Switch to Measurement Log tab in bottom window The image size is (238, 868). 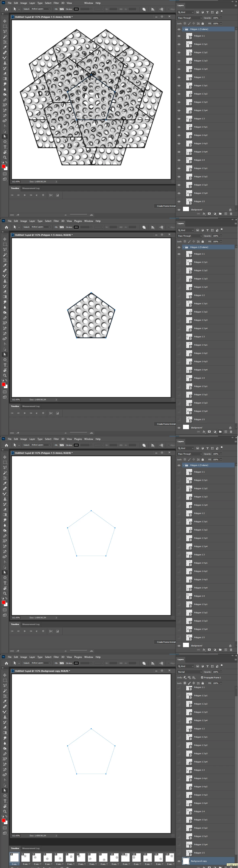[x=31, y=848]
